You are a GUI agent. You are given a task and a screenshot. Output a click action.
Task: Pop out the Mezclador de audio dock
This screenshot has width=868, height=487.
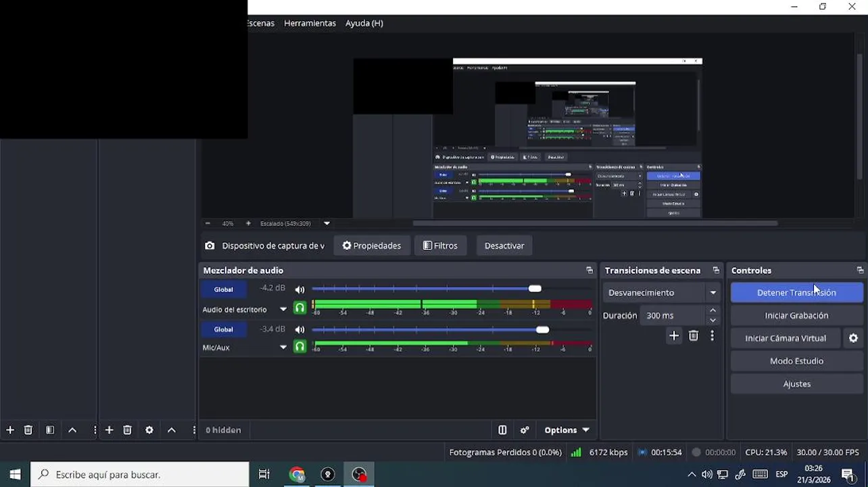click(589, 271)
